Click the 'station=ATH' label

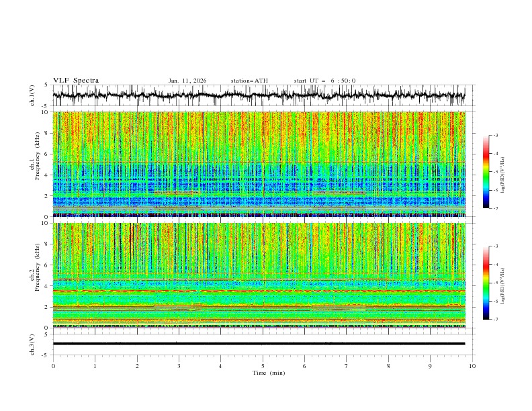coord(249,81)
